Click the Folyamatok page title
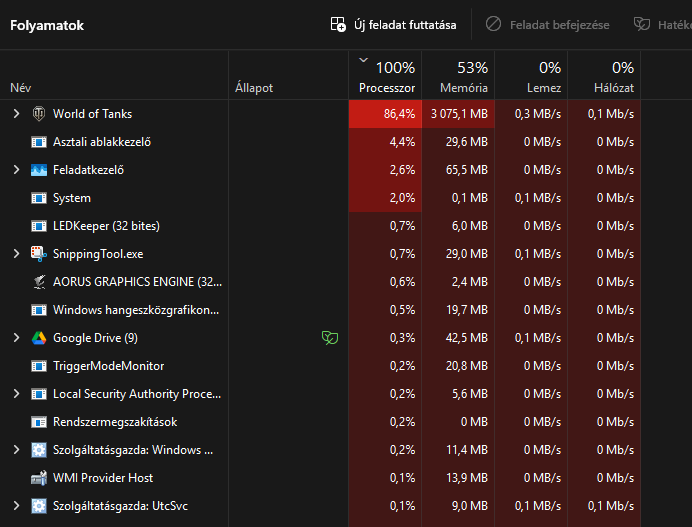This screenshot has height=527, width=692. 47,26
